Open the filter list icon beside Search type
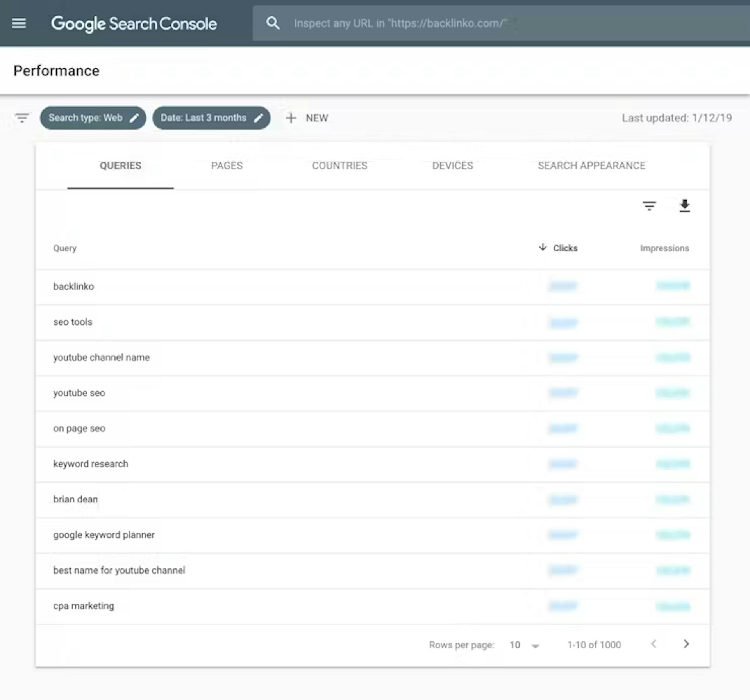The width and height of the screenshot is (750, 700). pos(22,118)
